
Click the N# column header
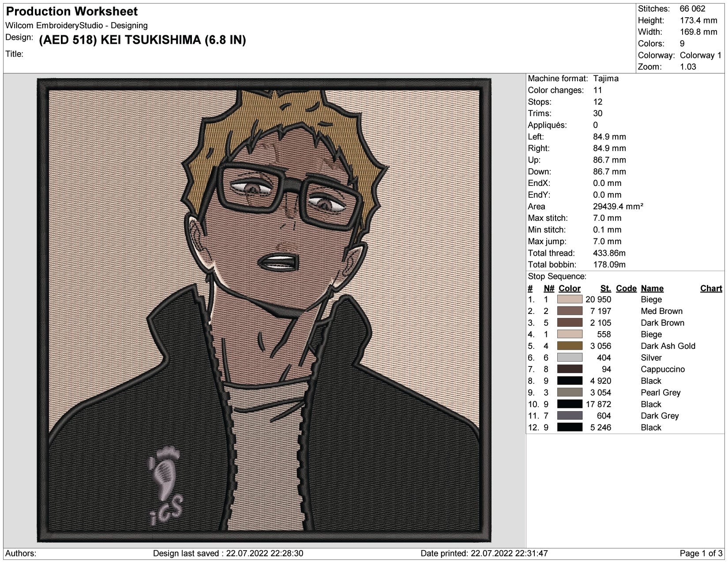point(548,288)
